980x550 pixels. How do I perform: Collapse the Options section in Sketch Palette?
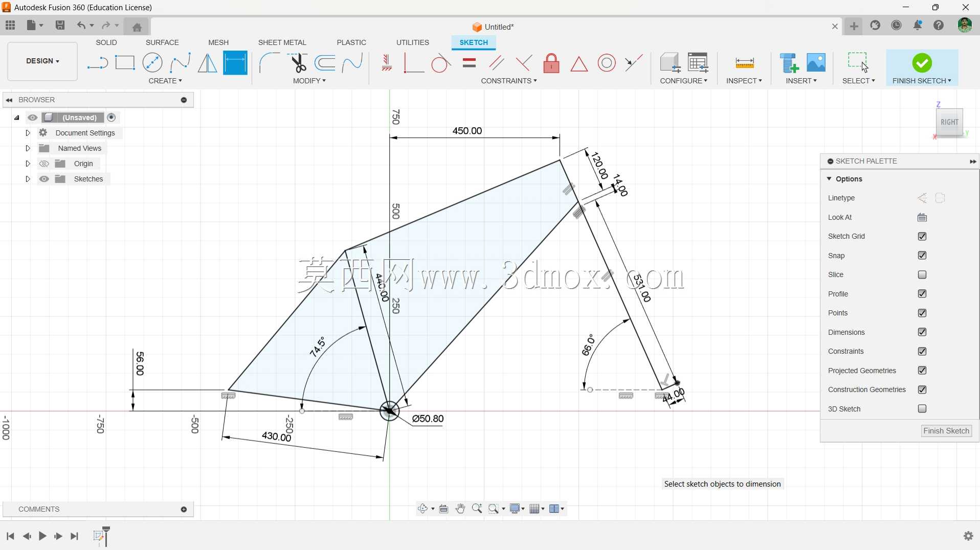coord(829,179)
